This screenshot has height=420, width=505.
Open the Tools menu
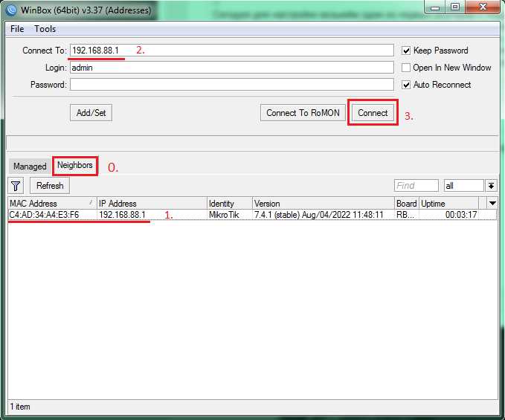tap(45, 29)
